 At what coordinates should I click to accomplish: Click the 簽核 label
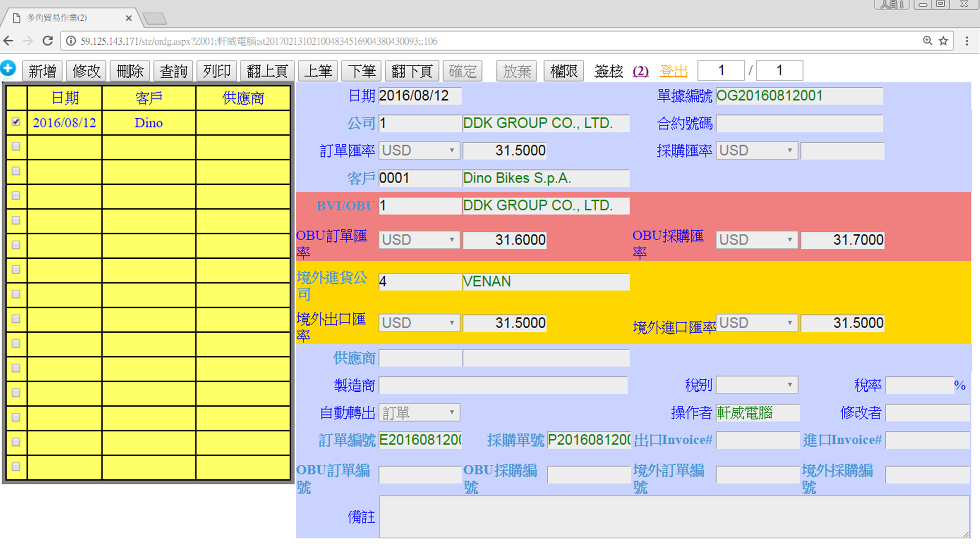pos(608,71)
